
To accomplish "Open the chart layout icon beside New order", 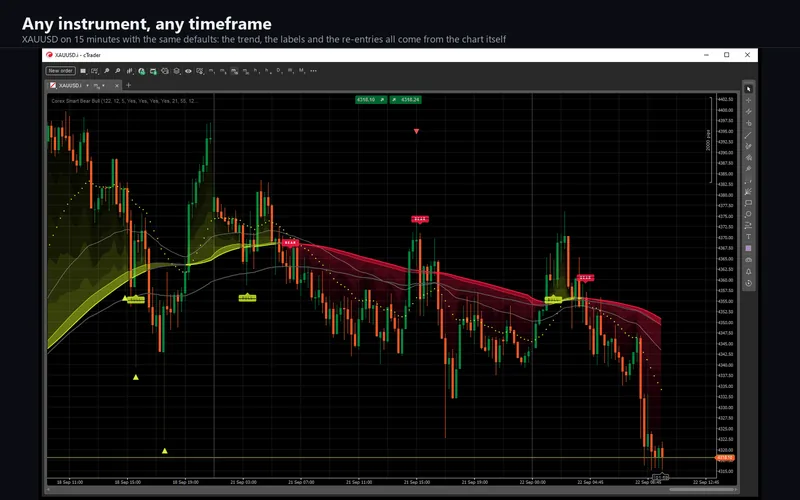I will (83, 71).
